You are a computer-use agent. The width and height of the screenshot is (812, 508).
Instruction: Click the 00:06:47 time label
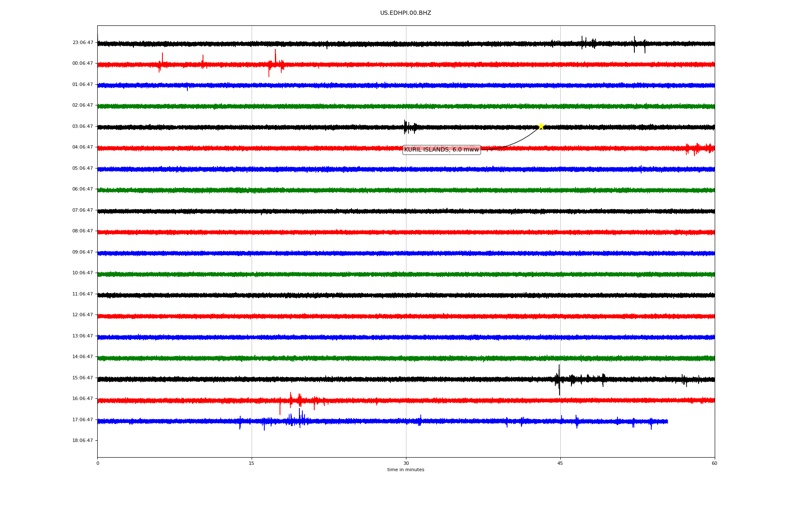83,63
